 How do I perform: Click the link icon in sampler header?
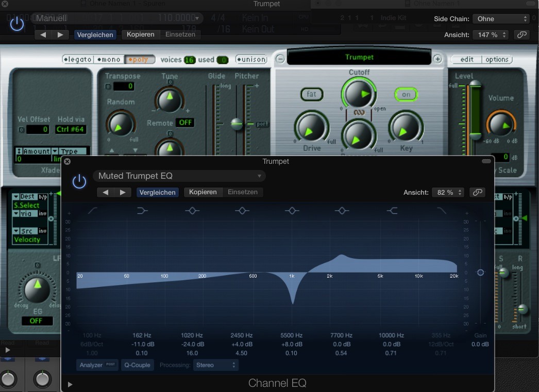522,35
